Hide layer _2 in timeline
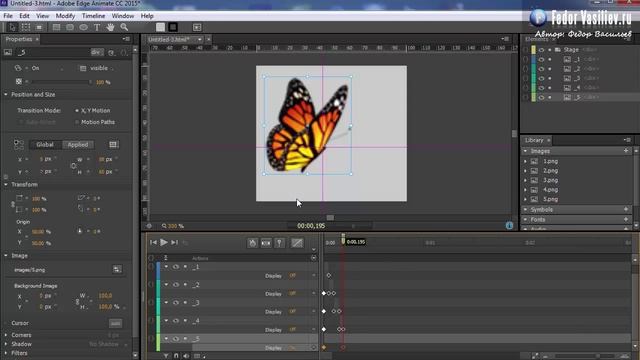This screenshot has width=640, height=360. point(176,285)
